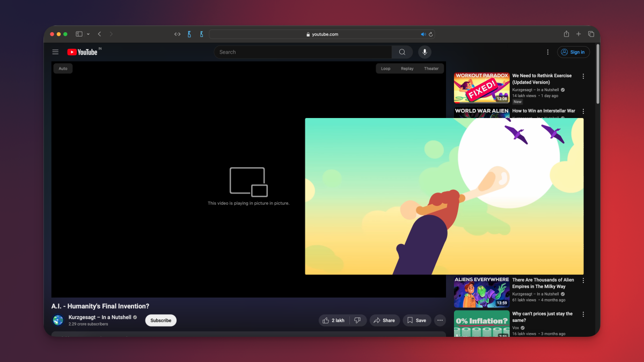Go to the YouTube home logo
Viewport: 644px width, 362px height.
pos(82,52)
